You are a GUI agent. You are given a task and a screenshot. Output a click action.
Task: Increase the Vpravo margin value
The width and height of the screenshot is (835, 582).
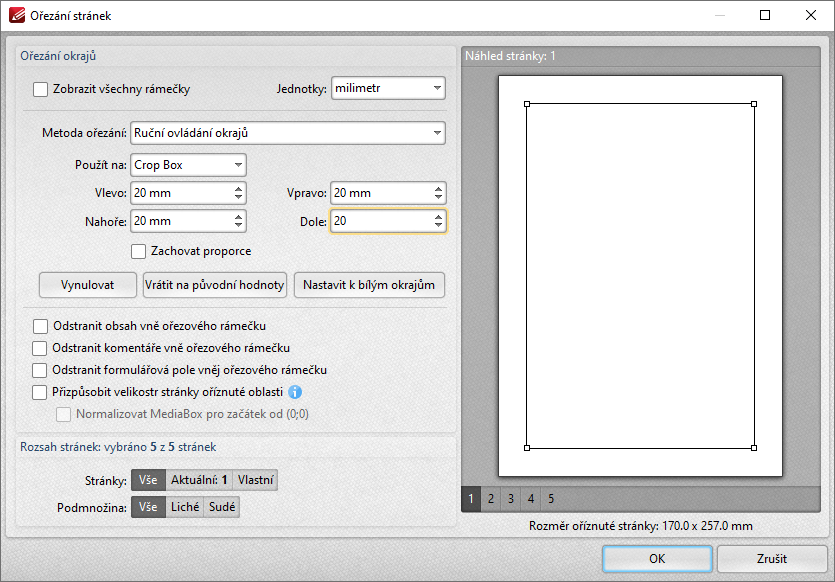click(438, 188)
